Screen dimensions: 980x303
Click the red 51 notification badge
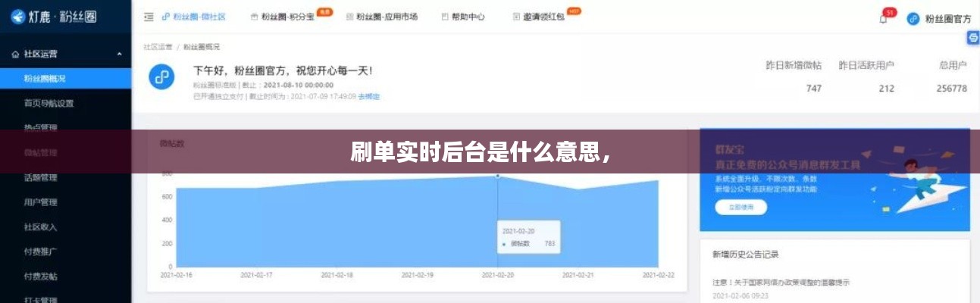[x=890, y=12]
